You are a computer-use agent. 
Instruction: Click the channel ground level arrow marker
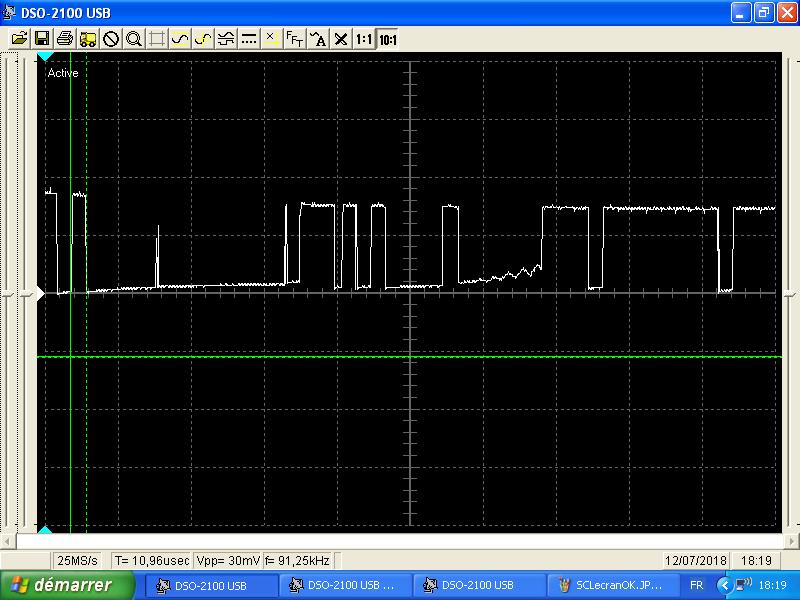click(x=41, y=293)
